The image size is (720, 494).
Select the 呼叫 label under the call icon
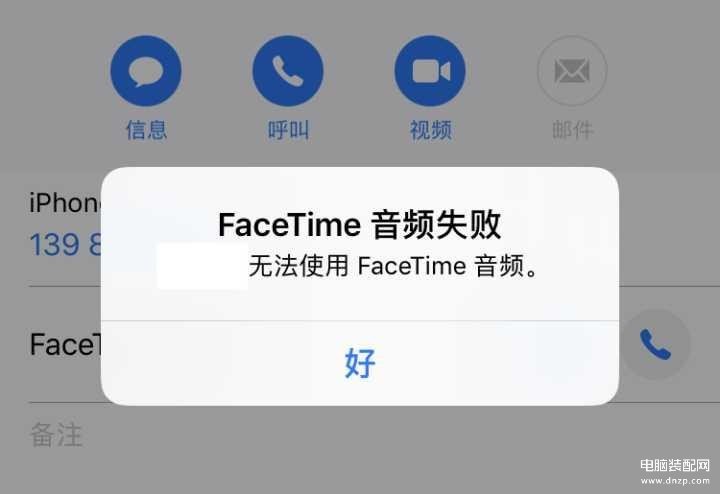click(288, 130)
